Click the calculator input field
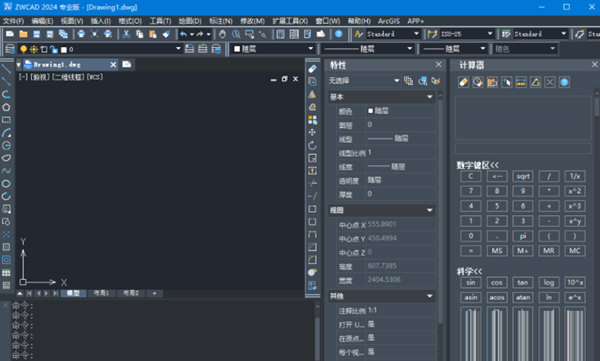 click(523, 149)
